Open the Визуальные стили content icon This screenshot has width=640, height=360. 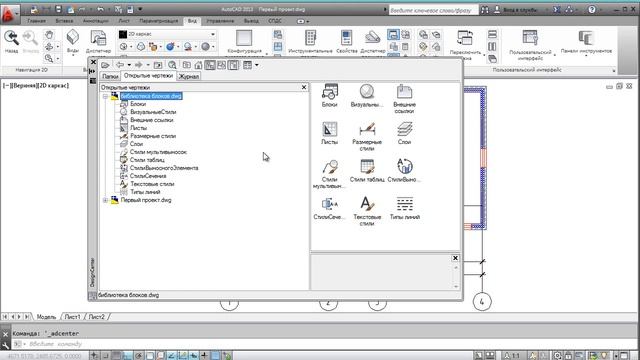coord(367,96)
